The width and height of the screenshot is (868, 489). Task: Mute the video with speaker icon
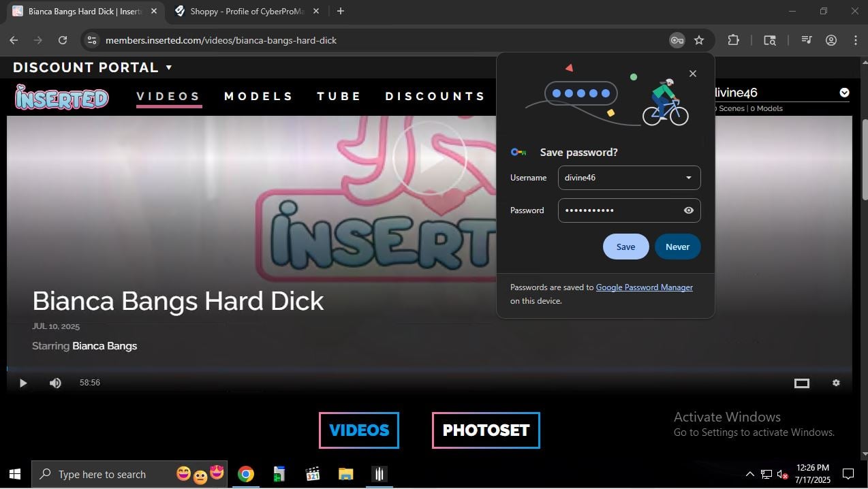click(x=55, y=383)
